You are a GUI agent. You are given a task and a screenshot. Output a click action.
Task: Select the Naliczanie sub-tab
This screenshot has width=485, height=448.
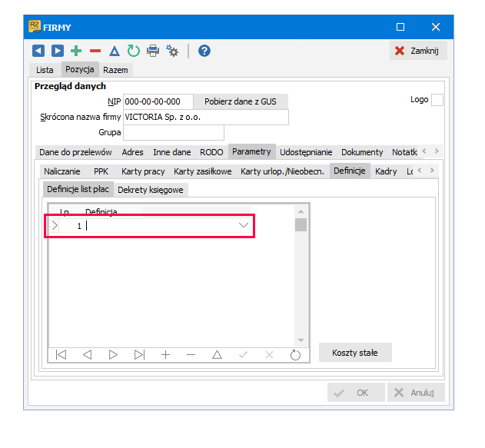(61, 171)
